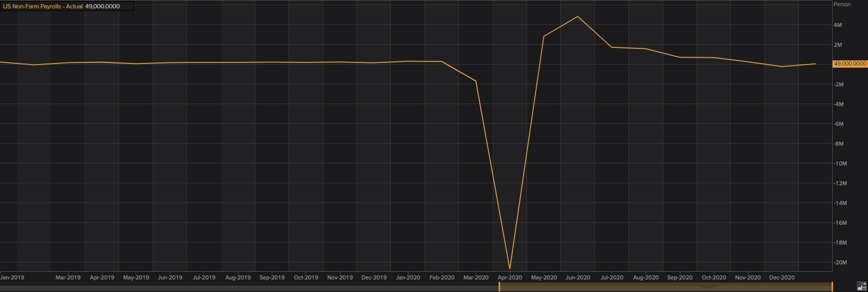Click the orange 49,000.0000 price tag on axis
Image resolution: width=868 pixels, height=292 pixels.
850,64
